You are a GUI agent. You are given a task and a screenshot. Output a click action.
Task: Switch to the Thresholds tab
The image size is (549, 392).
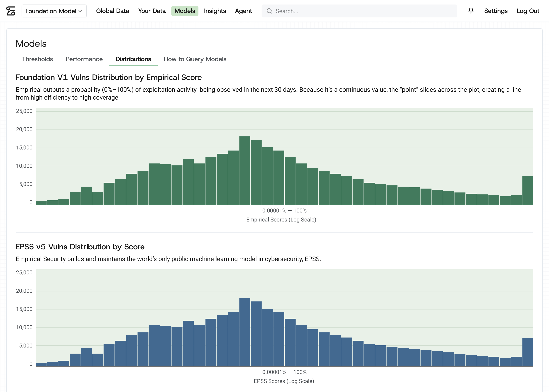pyautogui.click(x=37, y=59)
